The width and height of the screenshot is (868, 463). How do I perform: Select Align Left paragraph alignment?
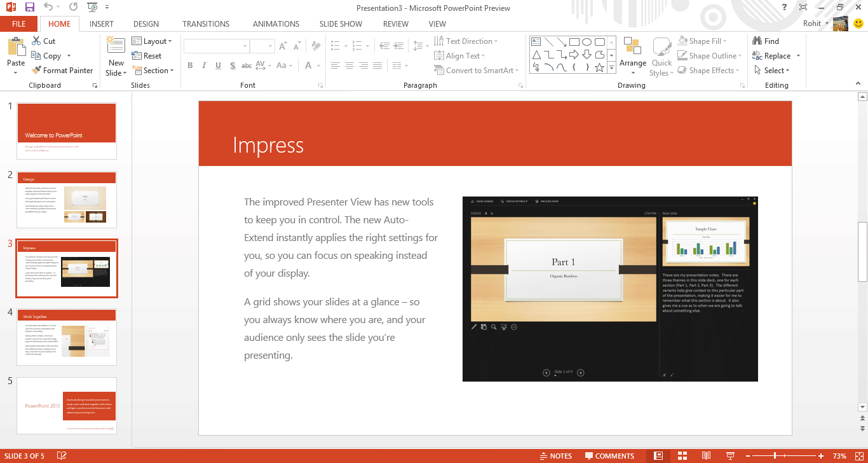tap(334, 66)
